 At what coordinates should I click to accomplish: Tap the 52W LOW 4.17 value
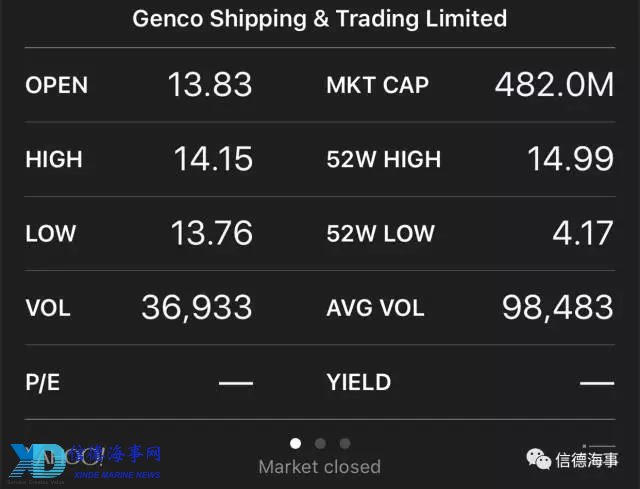(583, 233)
